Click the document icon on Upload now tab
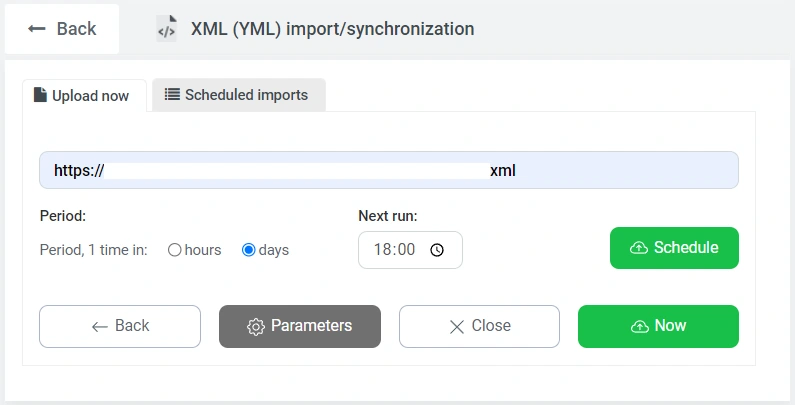 [40, 95]
